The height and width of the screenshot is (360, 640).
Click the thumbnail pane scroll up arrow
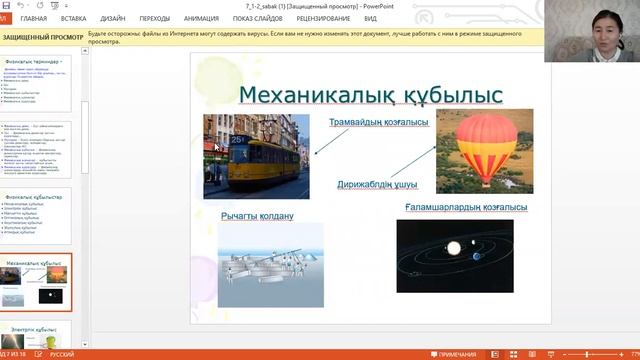(85, 51)
